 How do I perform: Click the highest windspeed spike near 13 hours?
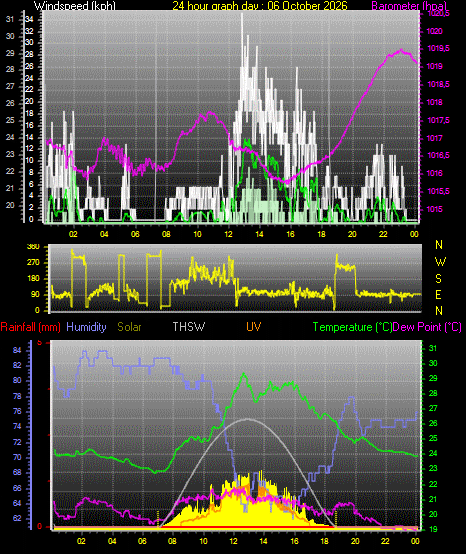tap(242, 15)
